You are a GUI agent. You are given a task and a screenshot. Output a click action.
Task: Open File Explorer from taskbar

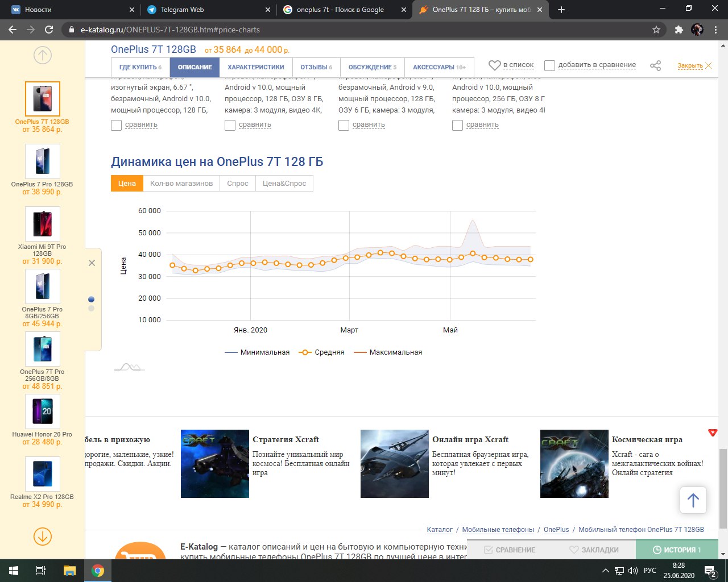click(x=69, y=571)
